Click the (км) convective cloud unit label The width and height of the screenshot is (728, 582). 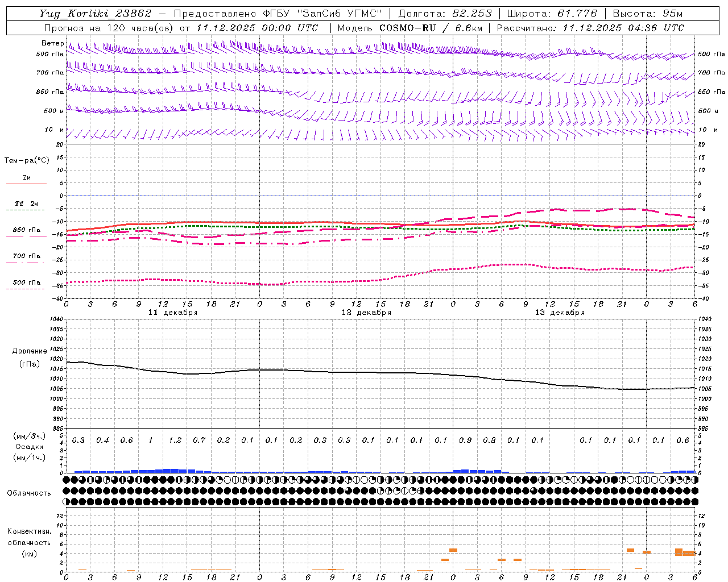coord(30,554)
